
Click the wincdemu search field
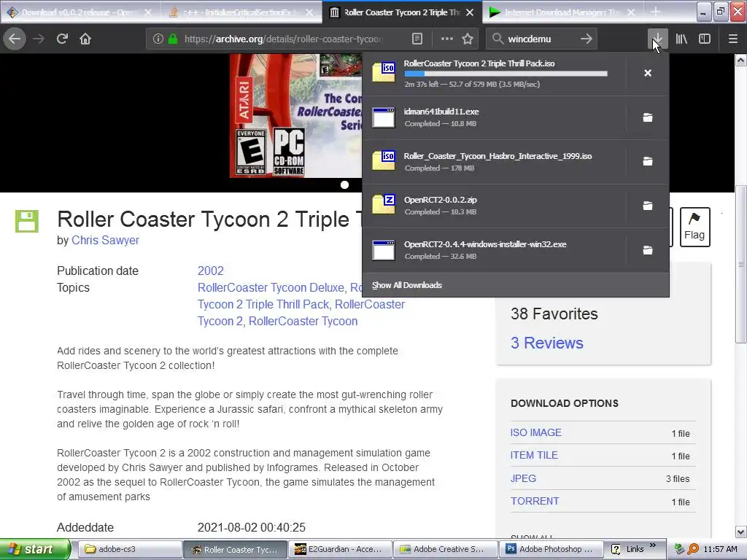(541, 39)
